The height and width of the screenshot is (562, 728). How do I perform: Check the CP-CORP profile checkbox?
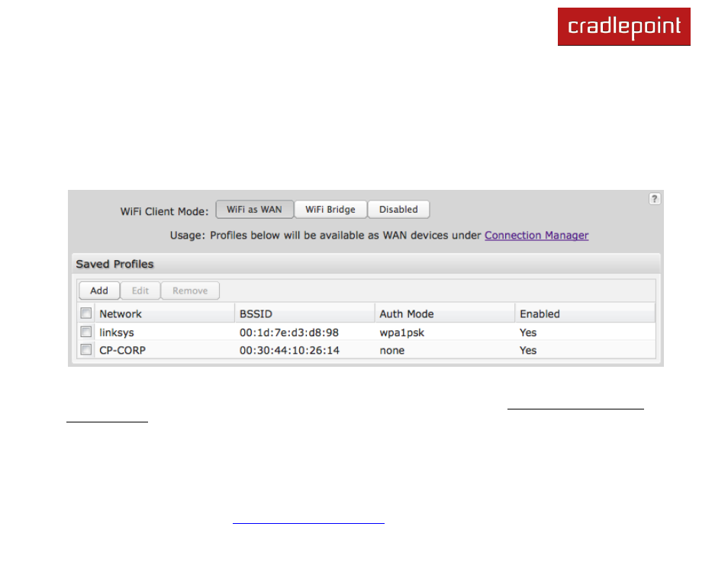tap(86, 349)
